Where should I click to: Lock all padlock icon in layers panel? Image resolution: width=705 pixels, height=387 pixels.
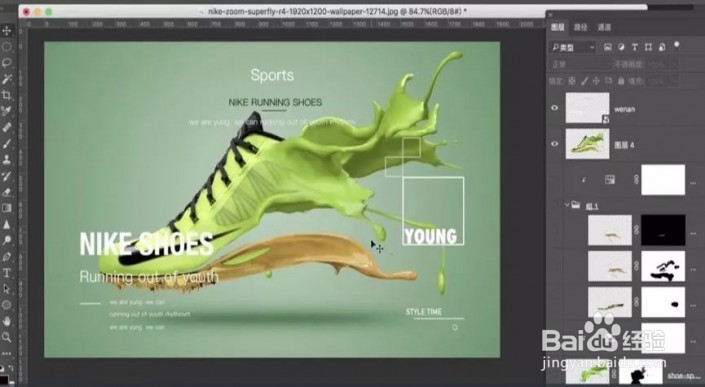(x=620, y=81)
